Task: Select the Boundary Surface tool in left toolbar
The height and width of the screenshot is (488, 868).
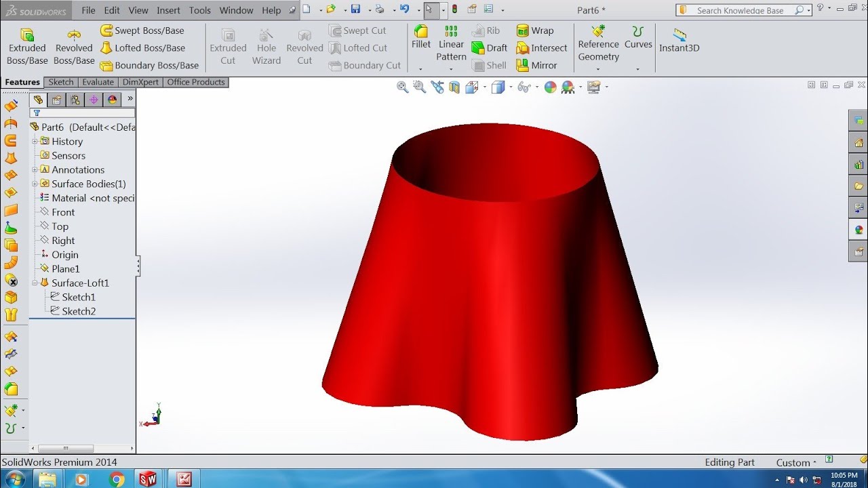Action: click(x=11, y=176)
